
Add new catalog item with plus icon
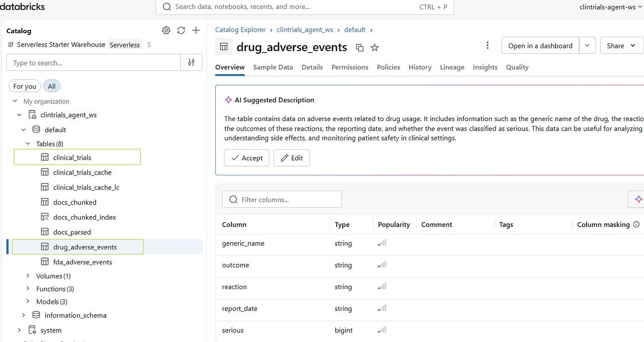(196, 30)
